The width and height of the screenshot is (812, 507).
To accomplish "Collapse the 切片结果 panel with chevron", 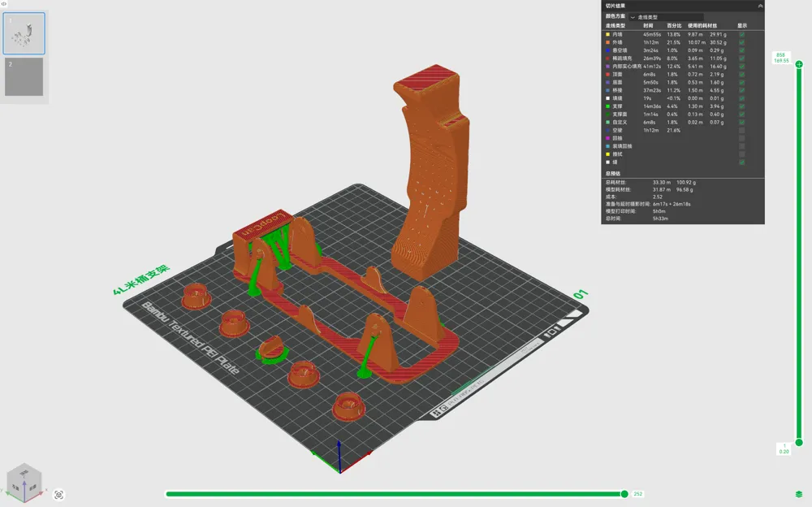I will 760,6.
